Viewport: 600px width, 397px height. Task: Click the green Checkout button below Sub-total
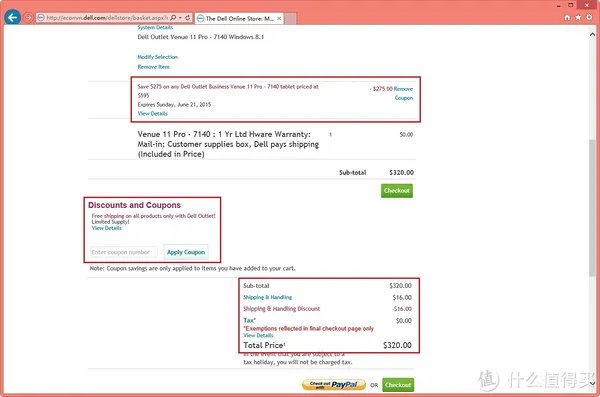click(397, 191)
